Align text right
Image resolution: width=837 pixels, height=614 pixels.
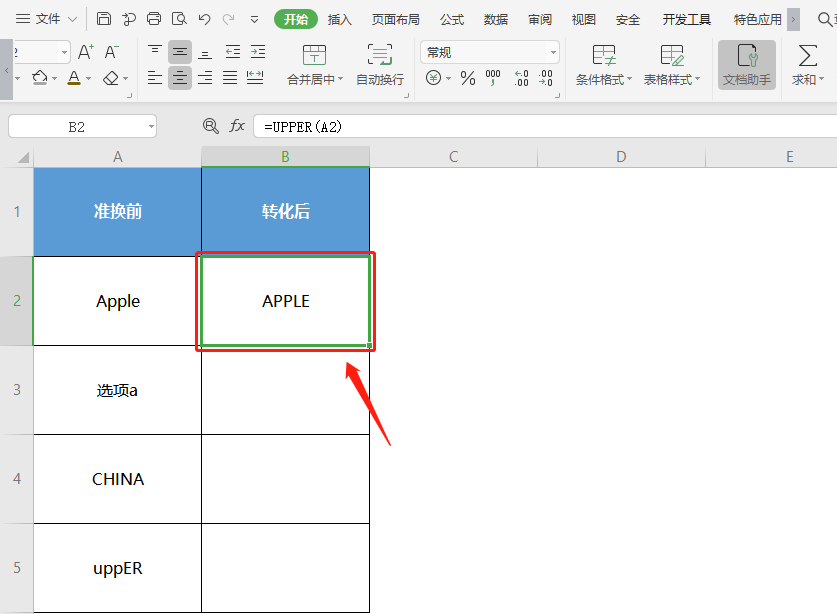click(x=205, y=78)
